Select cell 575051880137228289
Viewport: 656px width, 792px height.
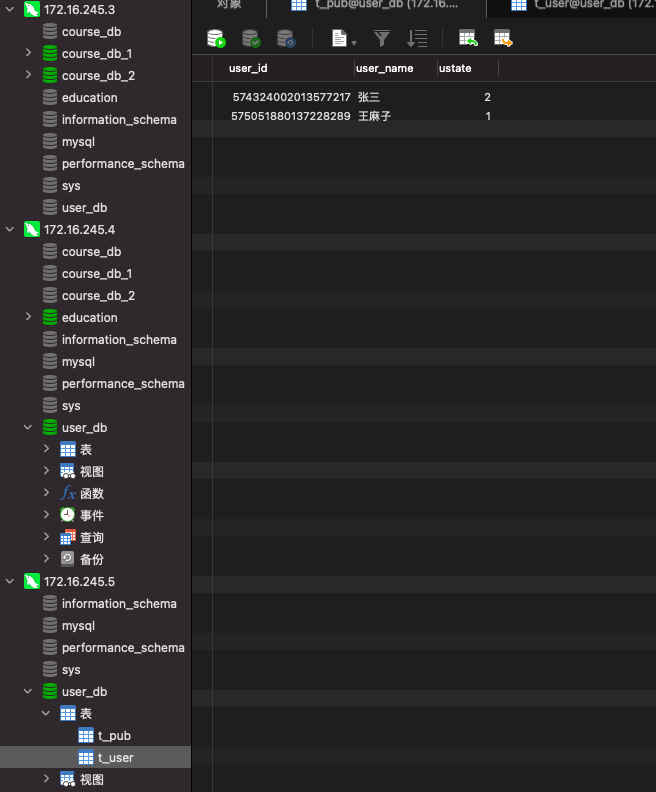tap(290, 116)
